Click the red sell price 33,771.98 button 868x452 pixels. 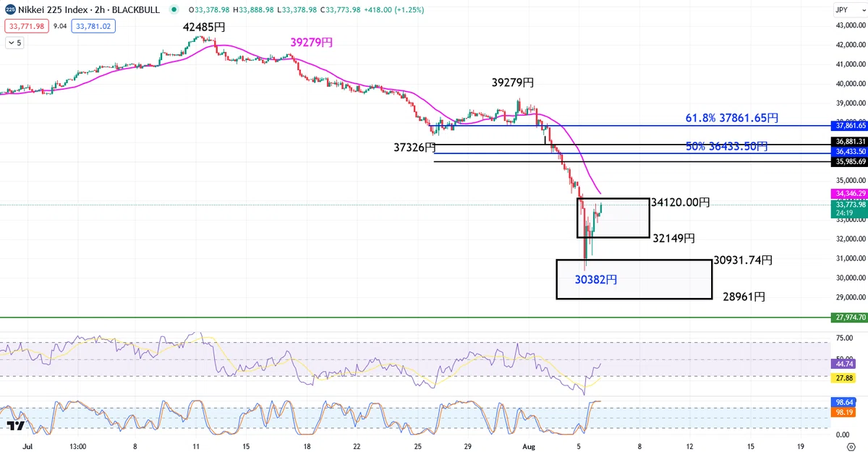26,26
